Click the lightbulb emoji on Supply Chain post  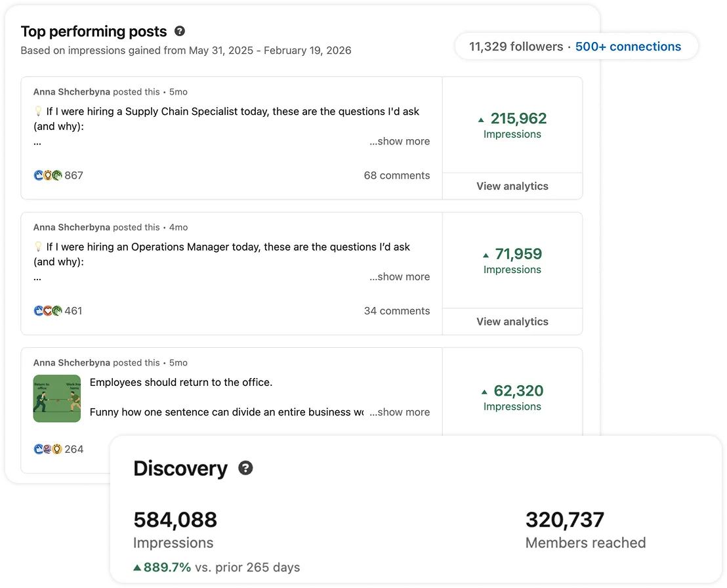coord(39,112)
